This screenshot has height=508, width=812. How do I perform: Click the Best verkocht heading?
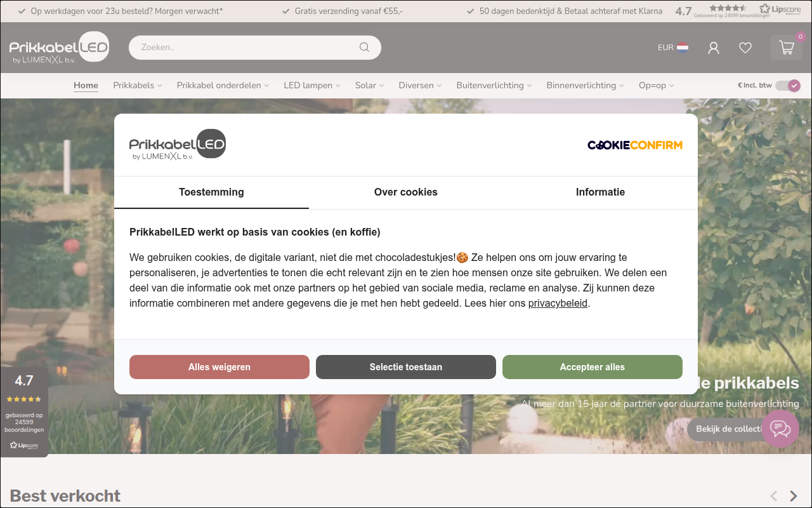click(65, 496)
